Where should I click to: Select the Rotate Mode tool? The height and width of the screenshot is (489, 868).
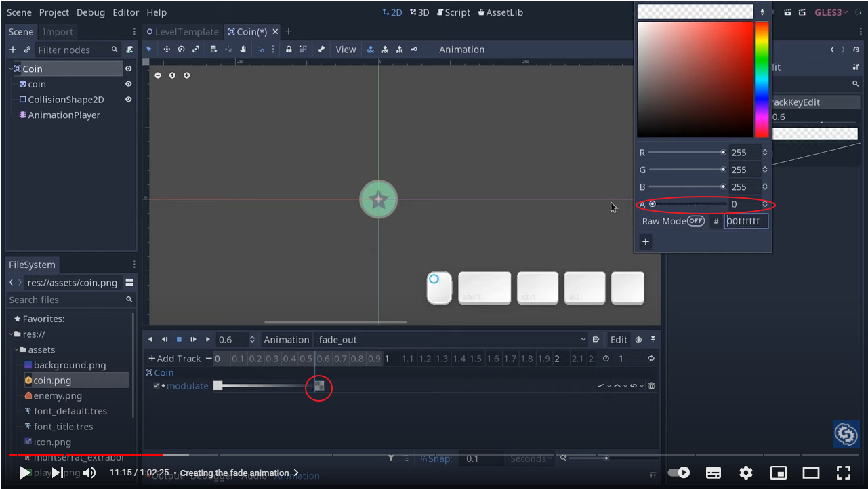[181, 50]
